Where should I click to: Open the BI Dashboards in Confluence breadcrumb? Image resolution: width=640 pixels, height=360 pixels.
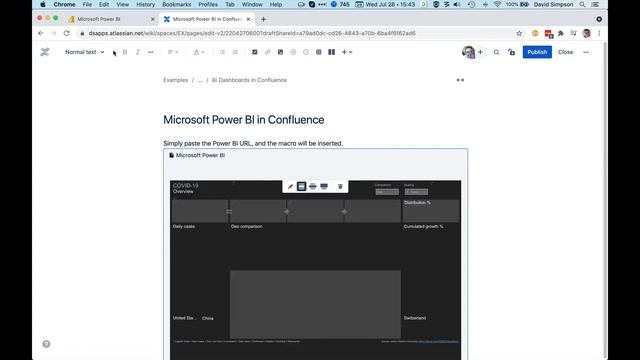coord(249,80)
